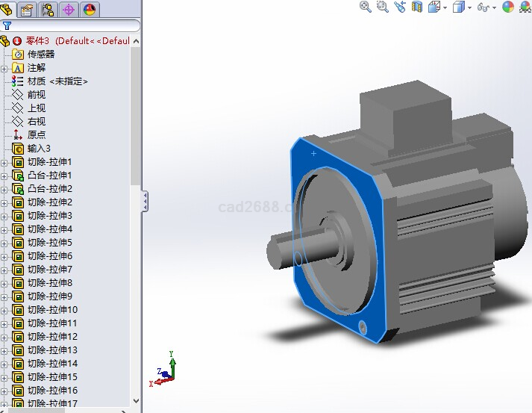Viewport: 532px width, 413px height.
Task: Select 切除-拉伸10 in feature tree
Action: pyautogui.click(x=52, y=310)
